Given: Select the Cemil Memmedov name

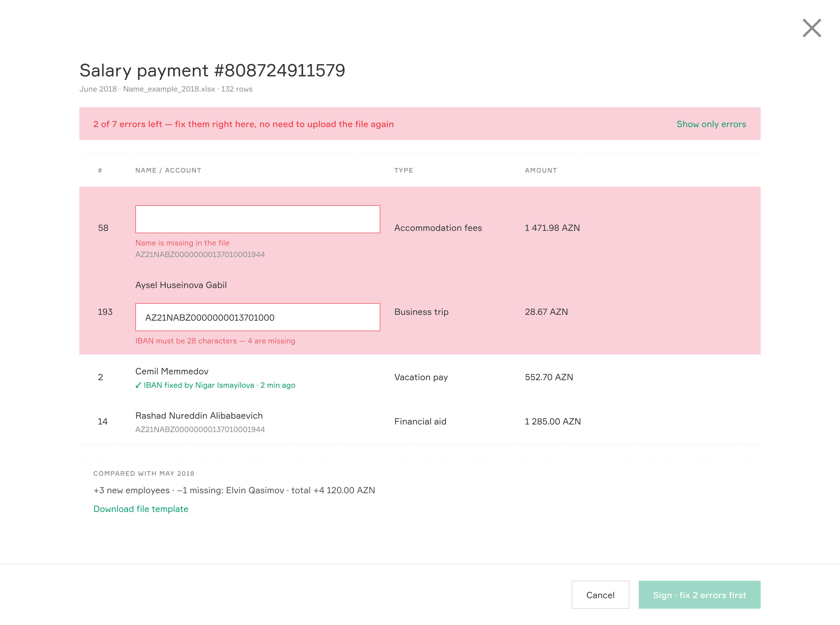Looking at the screenshot, I should (172, 371).
